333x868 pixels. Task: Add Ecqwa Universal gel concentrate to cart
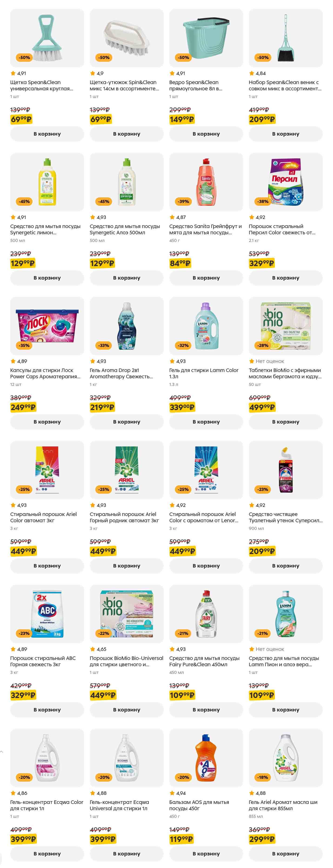pos(127,854)
